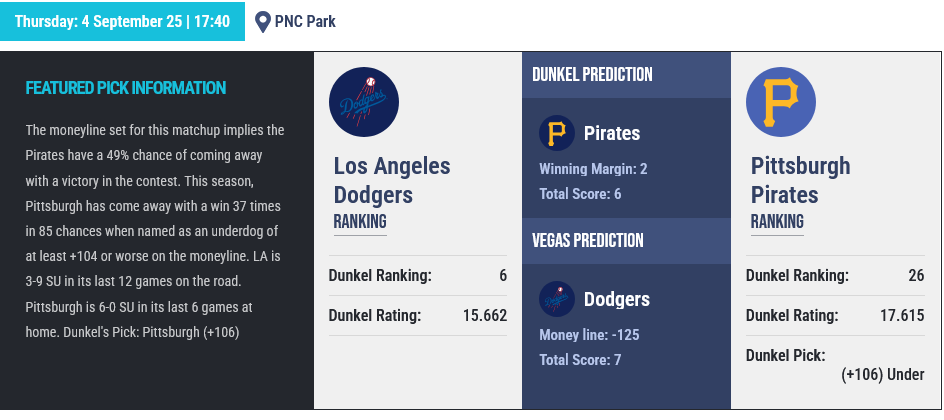Click the small Dodgers logo in Vegas Prediction
This screenshot has width=944, height=420.
pyautogui.click(x=556, y=299)
